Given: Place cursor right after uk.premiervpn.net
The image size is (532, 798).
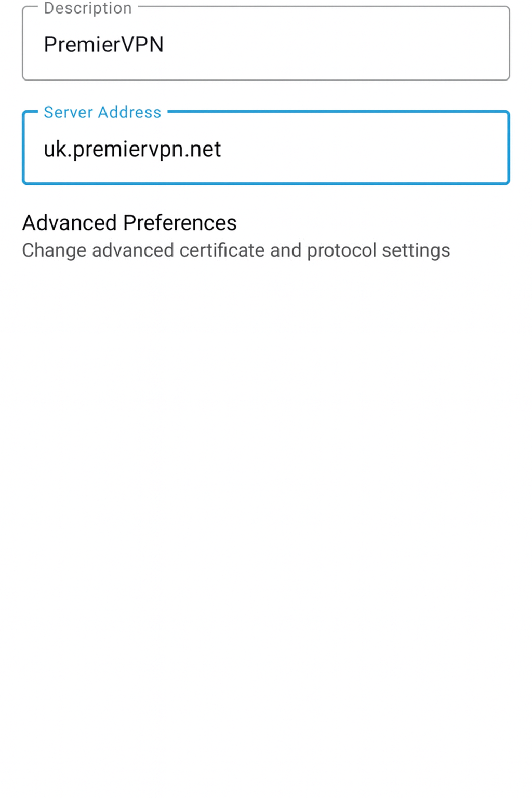Looking at the screenshot, I should (x=222, y=150).
